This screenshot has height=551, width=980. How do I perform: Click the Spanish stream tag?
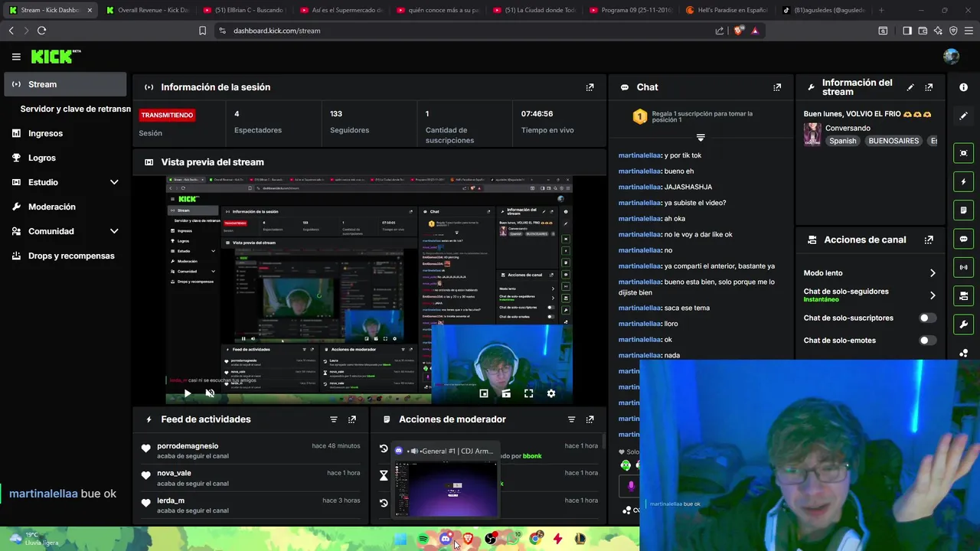843,141
